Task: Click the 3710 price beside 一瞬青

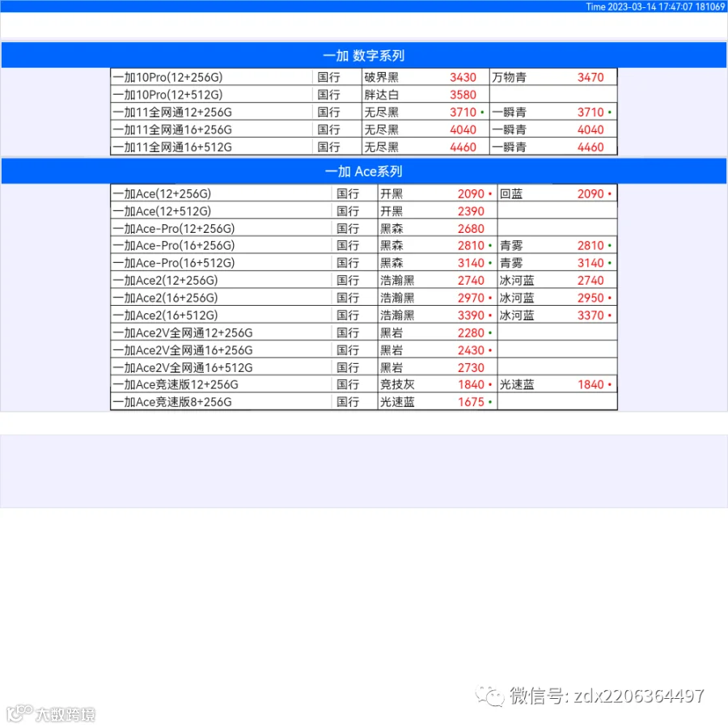Action: 590,112
